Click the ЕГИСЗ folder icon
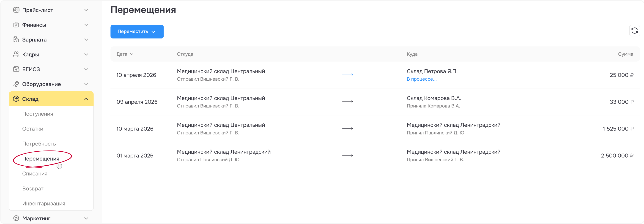This screenshot has height=224, width=644. click(x=16, y=69)
